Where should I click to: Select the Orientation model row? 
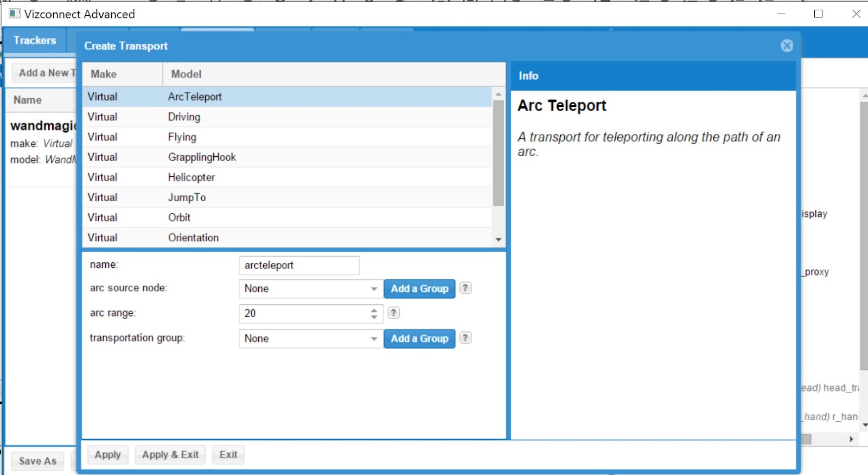(288, 237)
